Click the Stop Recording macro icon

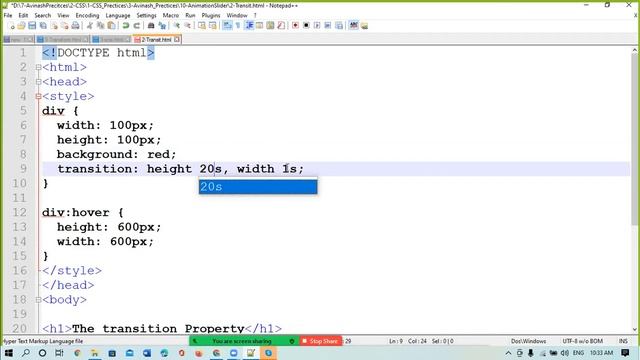click(306, 26)
